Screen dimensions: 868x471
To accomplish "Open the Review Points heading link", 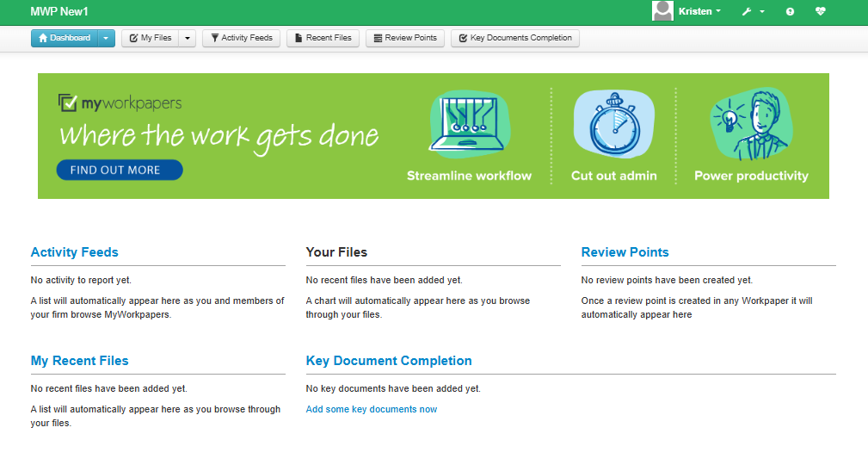I will coord(625,252).
